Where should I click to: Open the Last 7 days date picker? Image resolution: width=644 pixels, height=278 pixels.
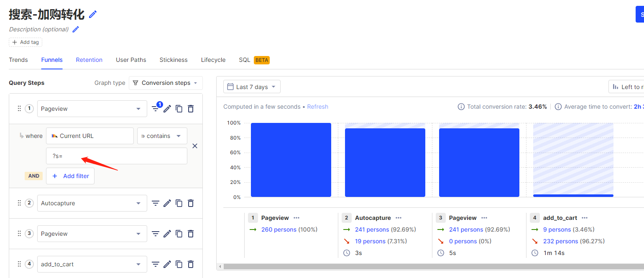coord(252,87)
